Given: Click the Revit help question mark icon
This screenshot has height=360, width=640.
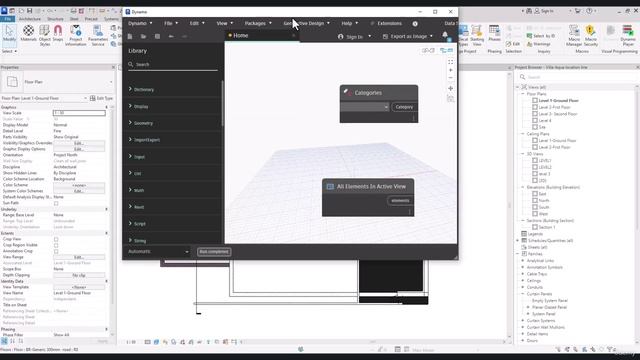Looking at the screenshot, I should pyautogui.click(x=589, y=11).
